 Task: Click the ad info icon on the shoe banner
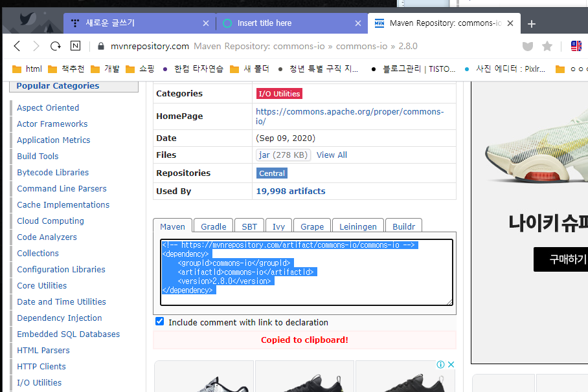click(x=440, y=364)
